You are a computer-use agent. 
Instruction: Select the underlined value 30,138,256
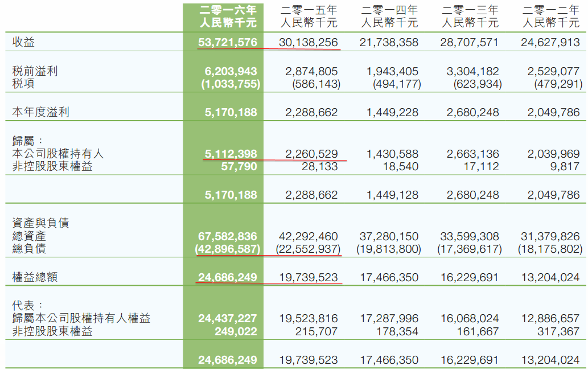(x=309, y=43)
